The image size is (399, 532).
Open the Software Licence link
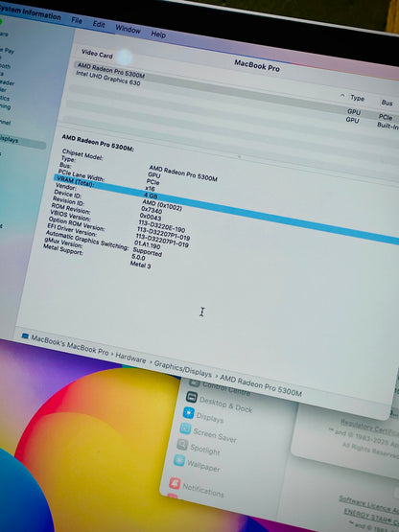(368, 503)
